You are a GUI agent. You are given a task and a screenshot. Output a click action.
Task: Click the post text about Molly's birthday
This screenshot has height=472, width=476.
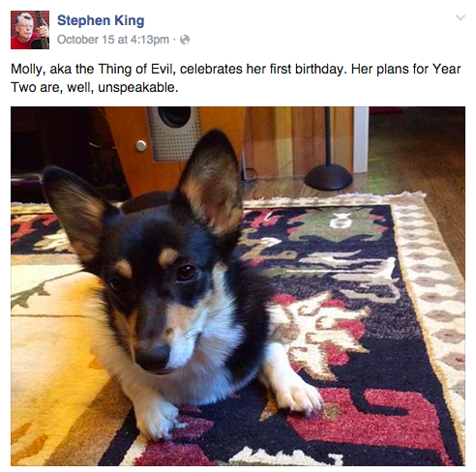tap(236, 78)
